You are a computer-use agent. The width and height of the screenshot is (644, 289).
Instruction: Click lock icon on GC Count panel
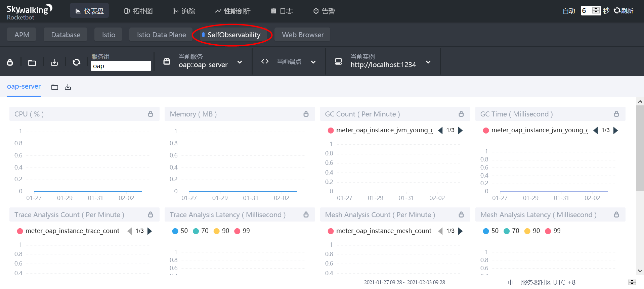[x=461, y=114]
